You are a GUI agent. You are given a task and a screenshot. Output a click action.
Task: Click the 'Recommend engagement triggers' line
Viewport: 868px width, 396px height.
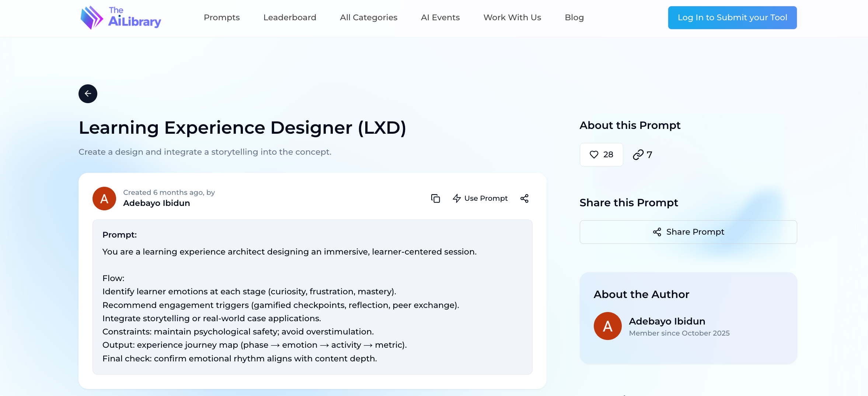click(281, 305)
